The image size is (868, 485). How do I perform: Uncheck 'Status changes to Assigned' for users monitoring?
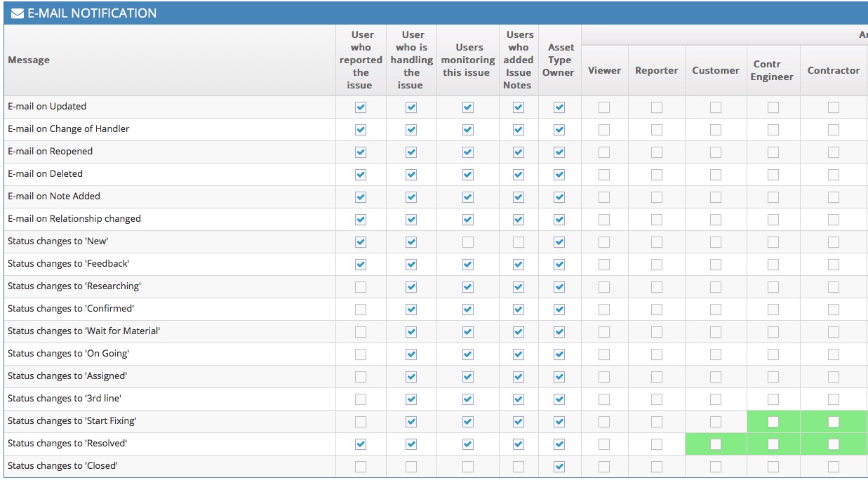tap(468, 377)
